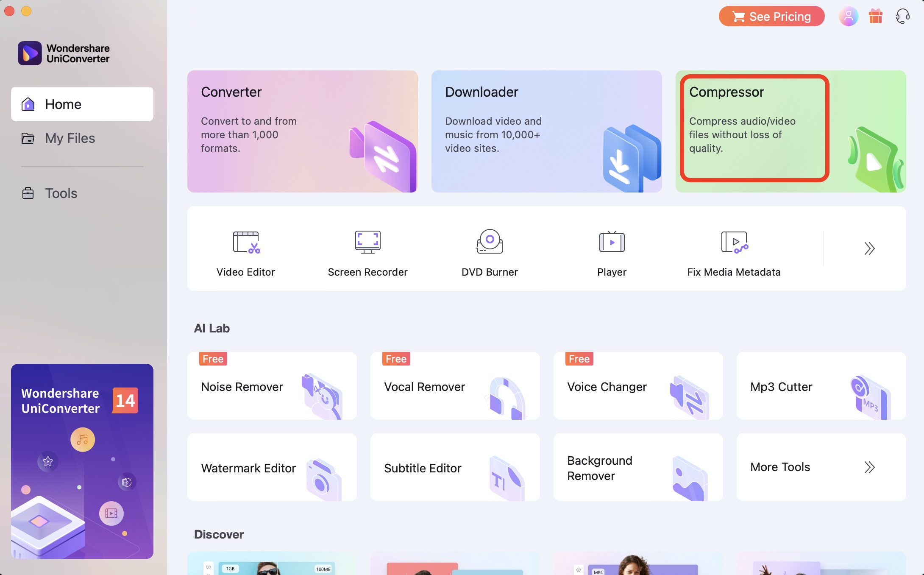Click the Wondershare account profile icon

tap(849, 17)
